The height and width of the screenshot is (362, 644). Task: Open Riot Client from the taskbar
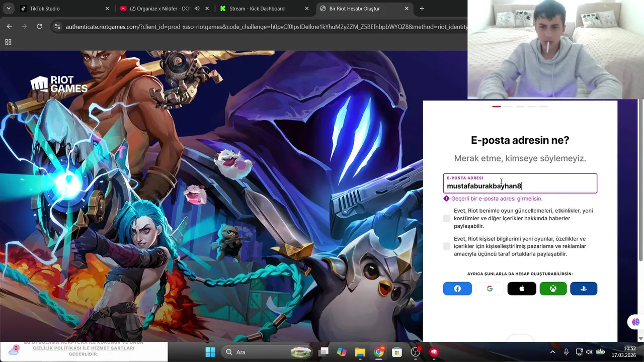click(x=434, y=352)
